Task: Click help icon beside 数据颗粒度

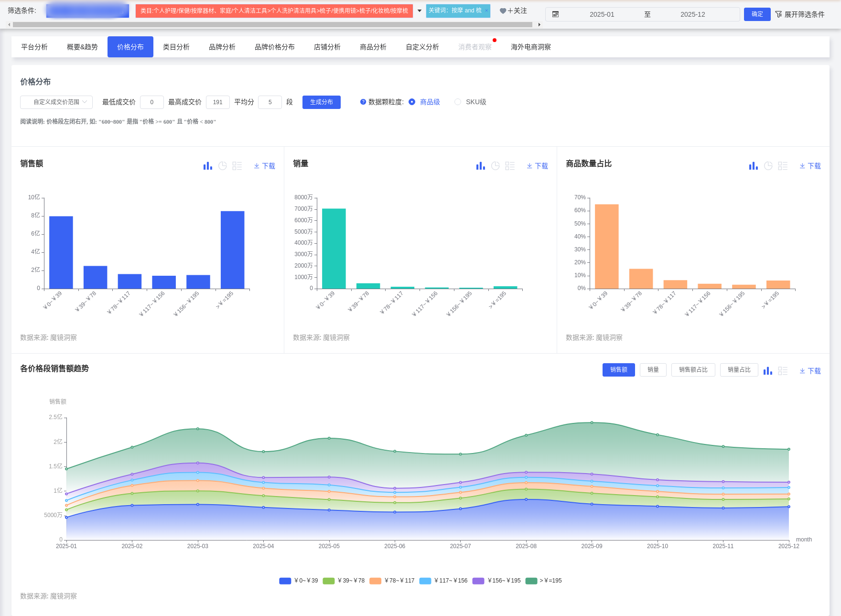Action: tap(363, 102)
